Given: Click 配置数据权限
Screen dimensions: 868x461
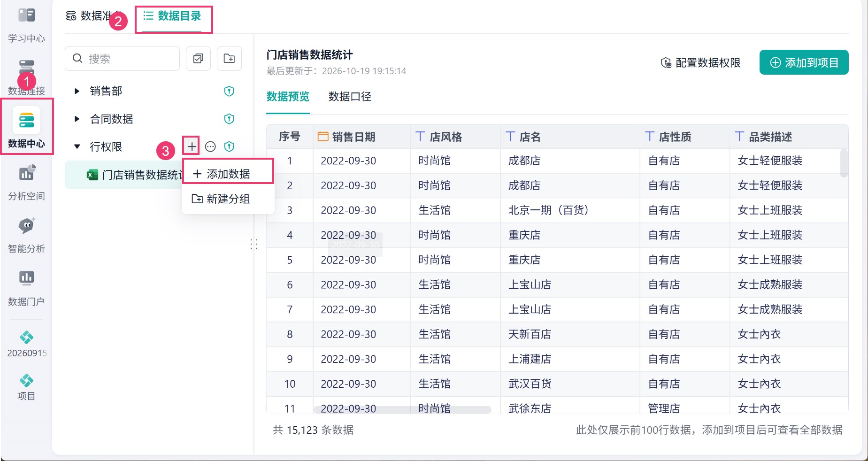Looking at the screenshot, I should pyautogui.click(x=700, y=62).
